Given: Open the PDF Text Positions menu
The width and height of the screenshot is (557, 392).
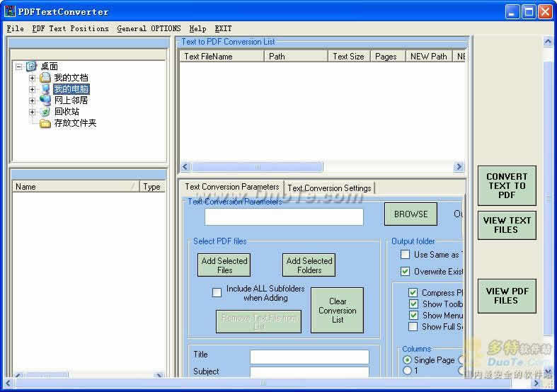Looking at the screenshot, I should point(70,28).
